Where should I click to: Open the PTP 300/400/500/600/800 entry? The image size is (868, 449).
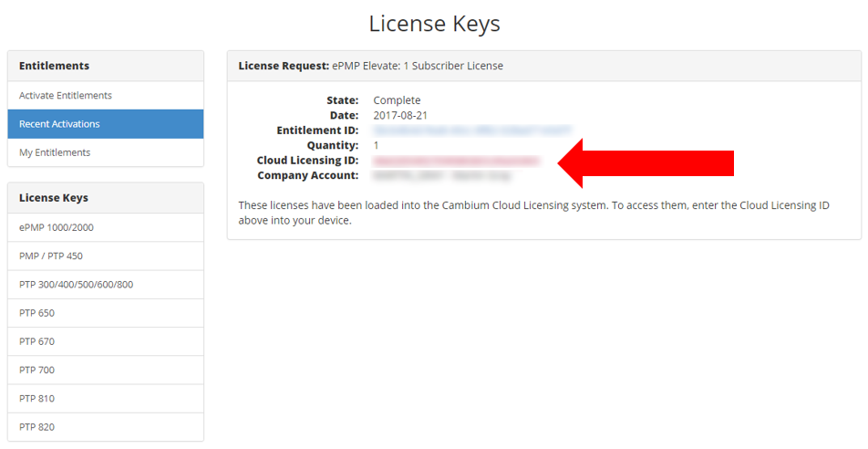[x=77, y=285]
